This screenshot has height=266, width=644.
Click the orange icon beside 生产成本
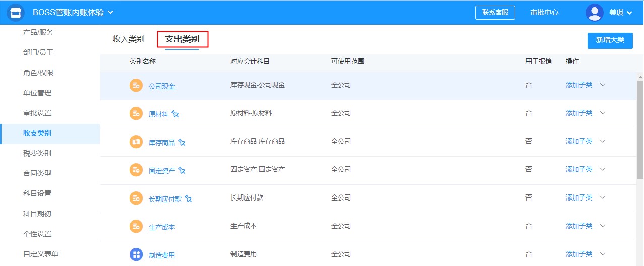coord(136,227)
